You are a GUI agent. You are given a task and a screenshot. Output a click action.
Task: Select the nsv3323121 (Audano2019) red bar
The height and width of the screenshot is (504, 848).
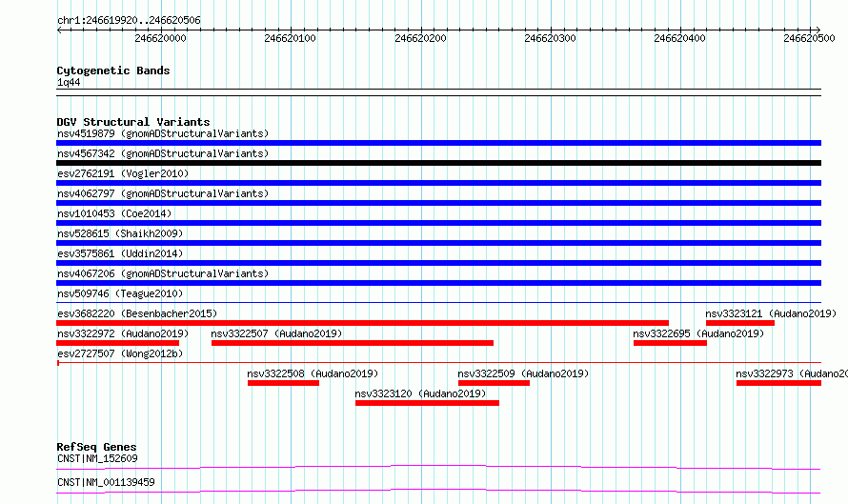pos(739,323)
